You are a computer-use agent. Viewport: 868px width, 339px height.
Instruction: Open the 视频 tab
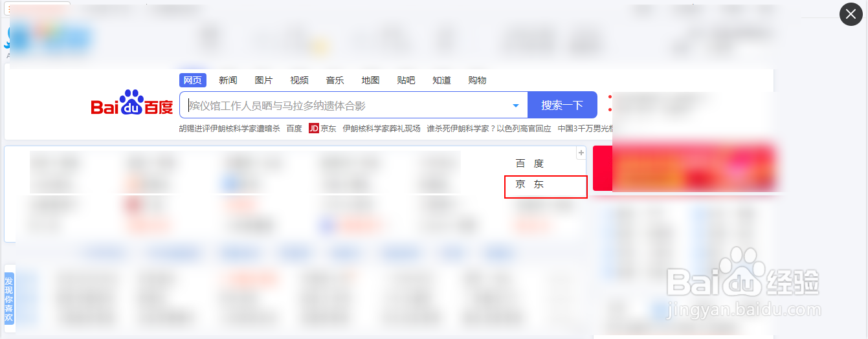299,80
